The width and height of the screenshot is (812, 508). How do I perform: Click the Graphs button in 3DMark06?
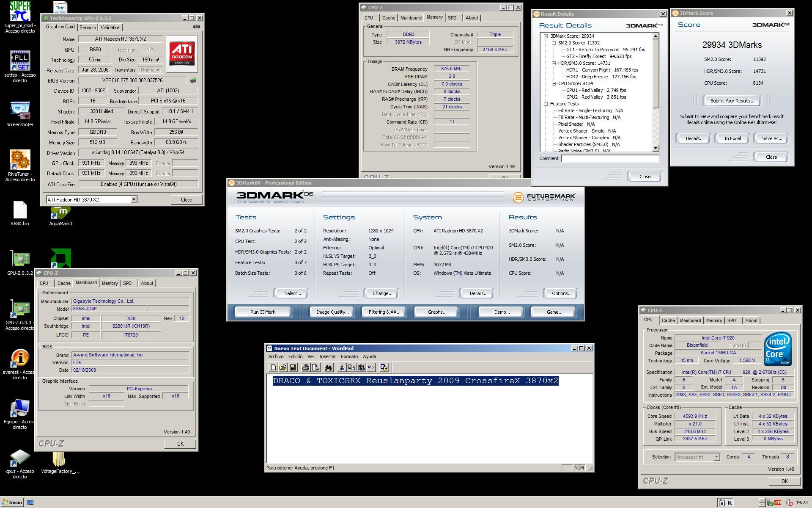pyautogui.click(x=437, y=312)
